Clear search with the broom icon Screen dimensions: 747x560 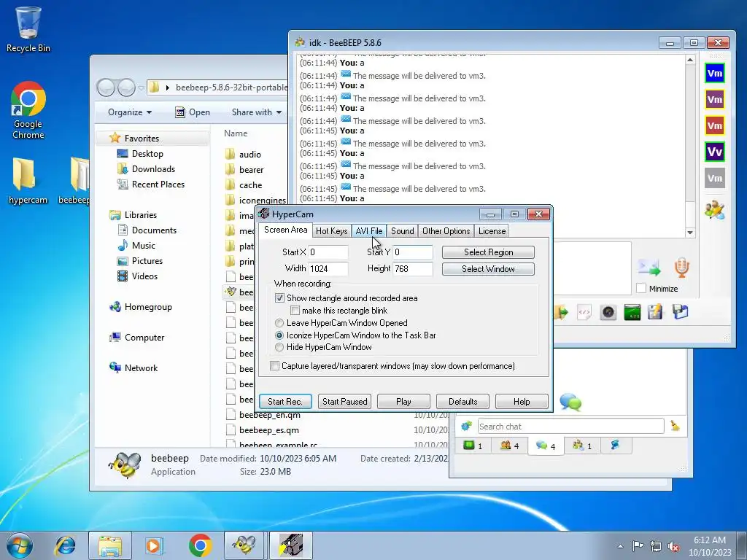pos(675,425)
